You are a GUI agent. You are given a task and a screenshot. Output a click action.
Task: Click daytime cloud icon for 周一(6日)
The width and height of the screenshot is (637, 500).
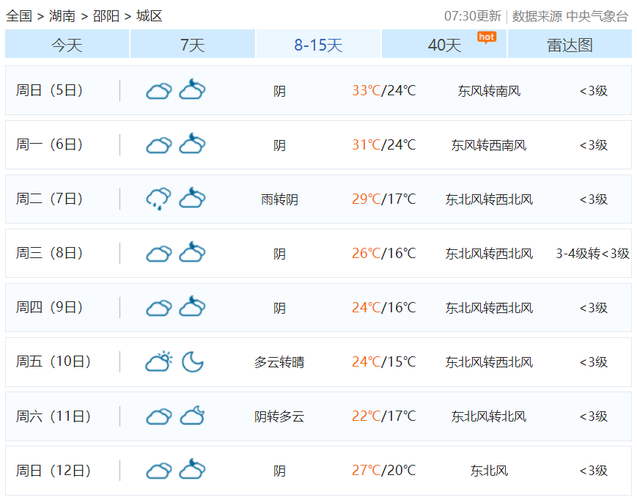pos(159,145)
